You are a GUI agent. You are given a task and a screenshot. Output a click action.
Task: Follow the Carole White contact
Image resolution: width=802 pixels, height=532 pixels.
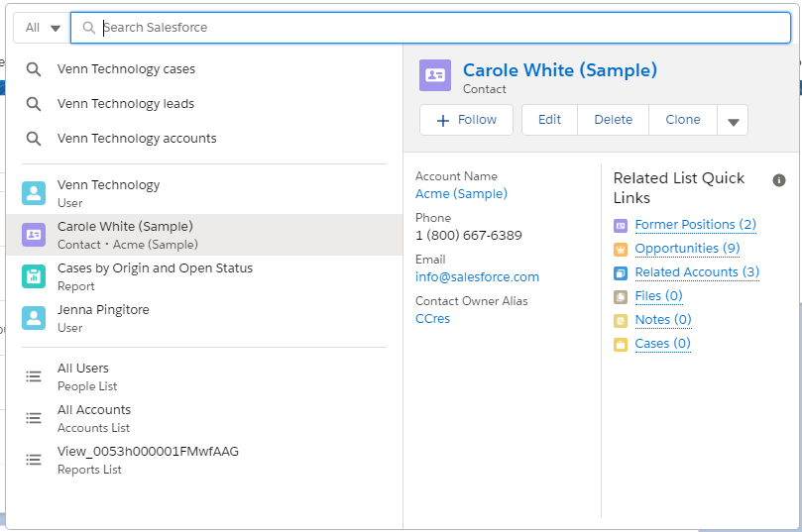(x=467, y=120)
